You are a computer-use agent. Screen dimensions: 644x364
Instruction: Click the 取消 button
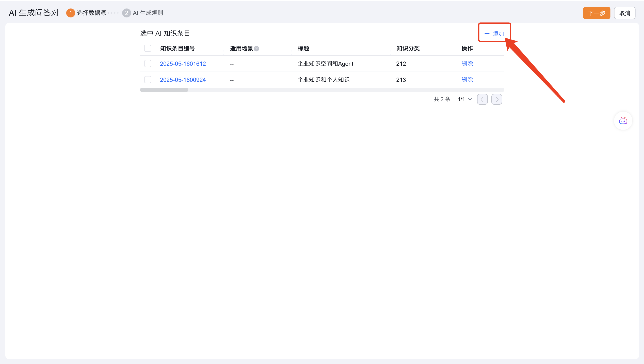point(624,13)
